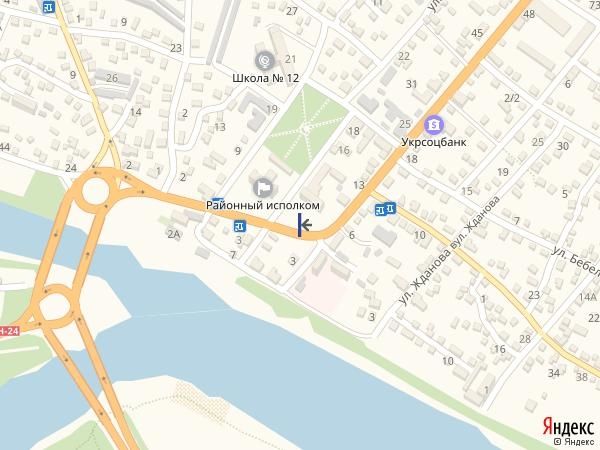Click the Школа № 12 label

pyautogui.click(x=266, y=78)
